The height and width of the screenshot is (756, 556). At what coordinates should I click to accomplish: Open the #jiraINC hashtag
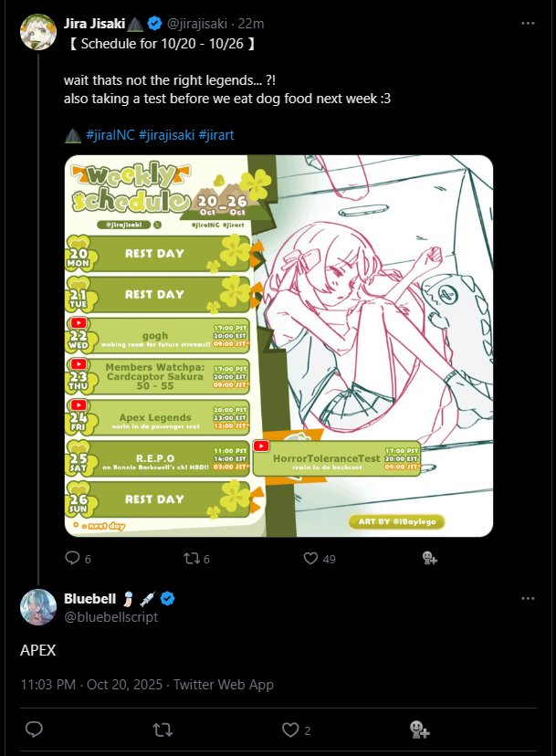(110, 135)
